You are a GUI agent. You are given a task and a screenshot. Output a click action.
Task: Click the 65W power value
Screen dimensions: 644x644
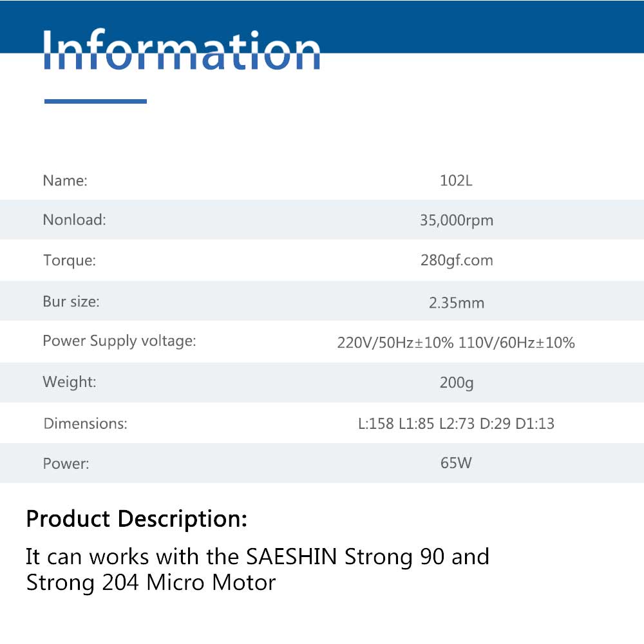click(456, 463)
